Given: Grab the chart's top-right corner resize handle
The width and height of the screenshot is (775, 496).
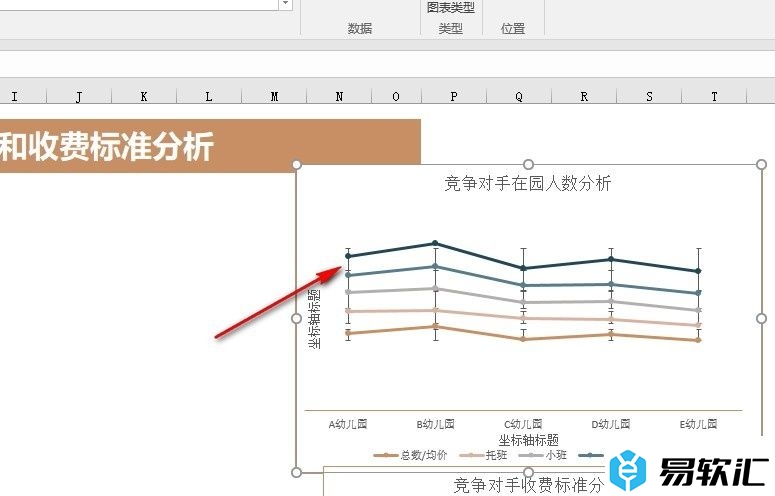Looking at the screenshot, I should (761, 164).
